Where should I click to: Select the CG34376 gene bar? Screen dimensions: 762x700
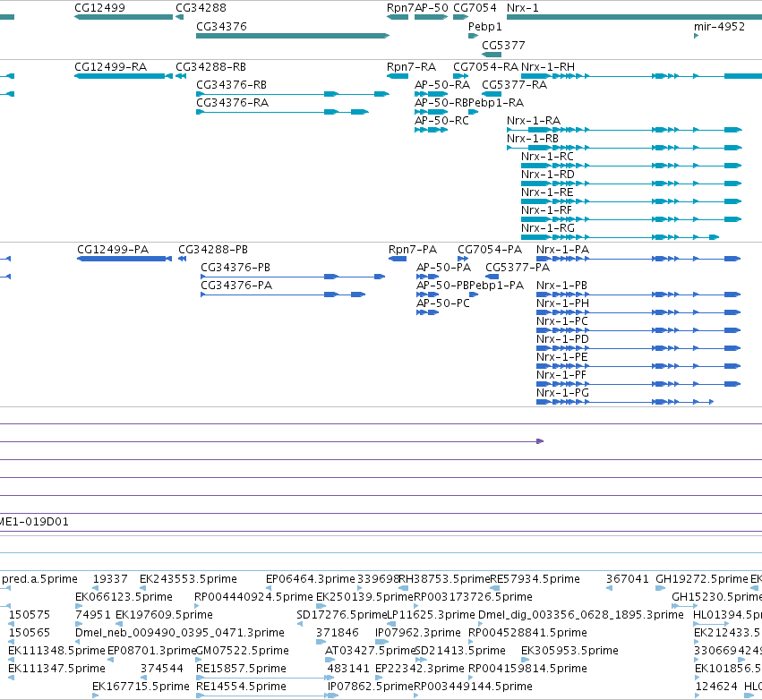click(293, 36)
